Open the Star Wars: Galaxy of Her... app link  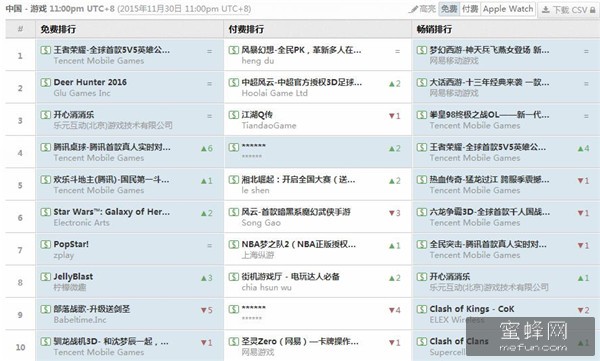pos(111,212)
